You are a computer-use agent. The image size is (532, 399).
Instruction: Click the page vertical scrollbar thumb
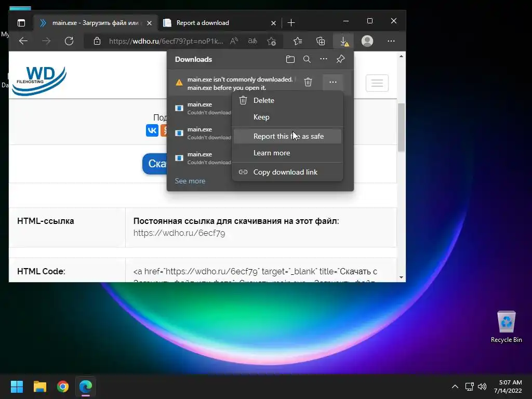401,127
